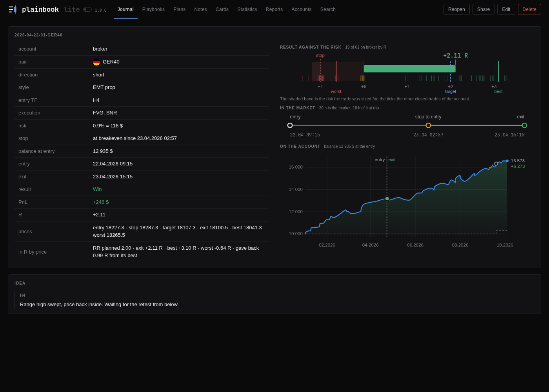This screenshot has height=392, width=549.
Task: Click the exit time 23.04.2026 15:15
Action: pyautogui.click(x=113, y=177)
